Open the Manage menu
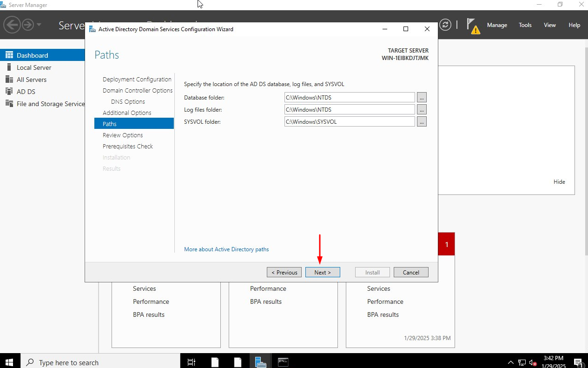 pyautogui.click(x=497, y=25)
